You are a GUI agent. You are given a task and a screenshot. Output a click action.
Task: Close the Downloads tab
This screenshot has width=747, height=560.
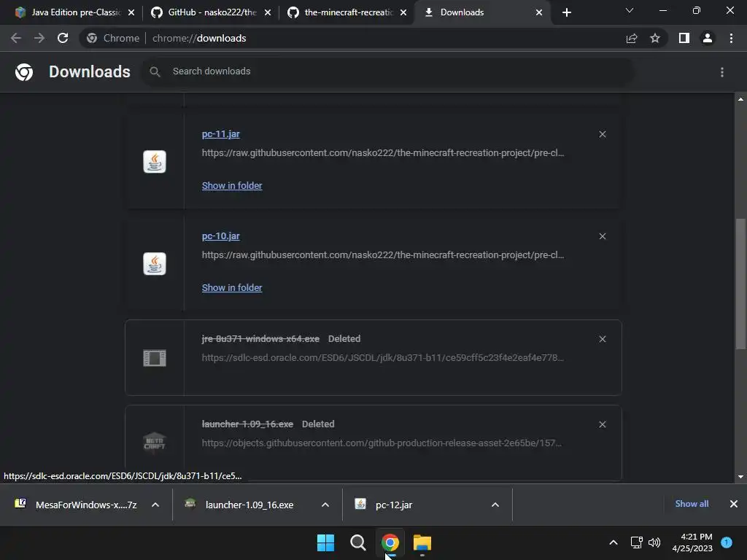539,12
